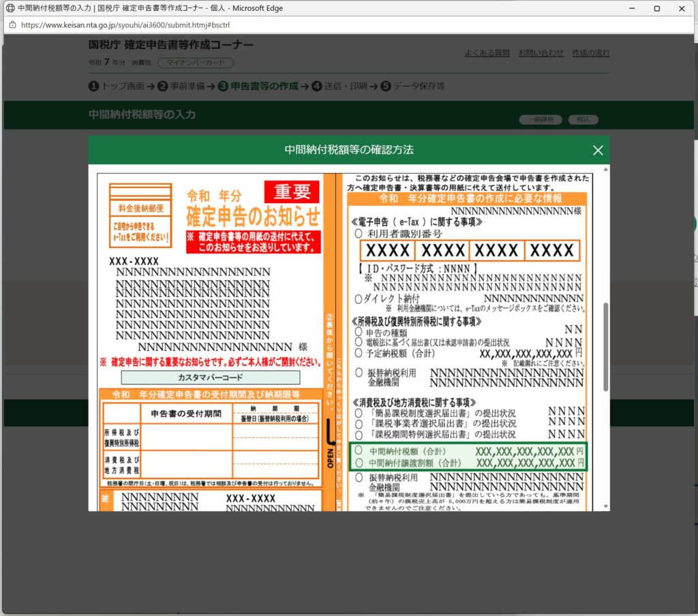Go to step 5 データ保存等

412,87
